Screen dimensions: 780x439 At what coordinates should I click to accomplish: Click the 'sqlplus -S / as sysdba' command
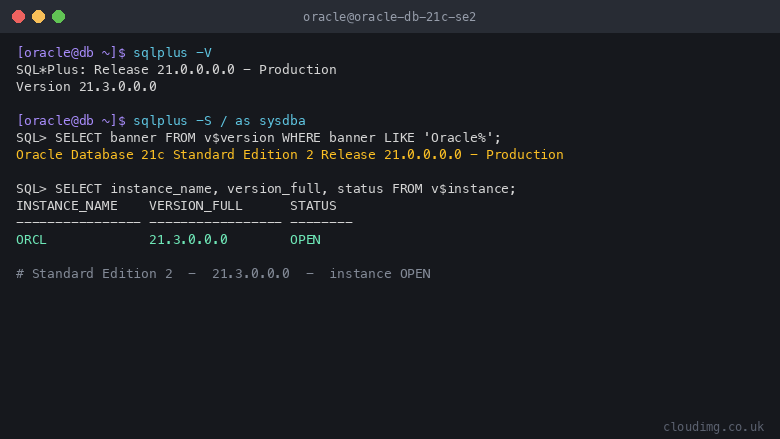click(x=219, y=121)
